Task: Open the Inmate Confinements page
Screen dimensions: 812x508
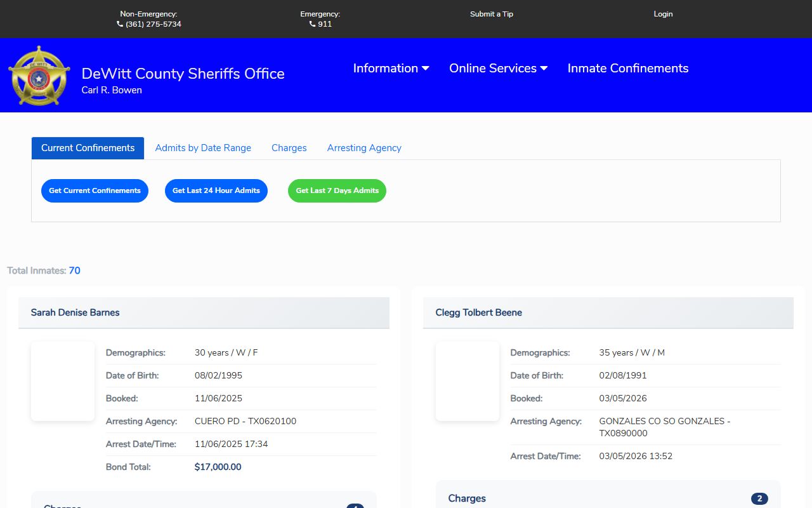Action: pyautogui.click(x=627, y=69)
